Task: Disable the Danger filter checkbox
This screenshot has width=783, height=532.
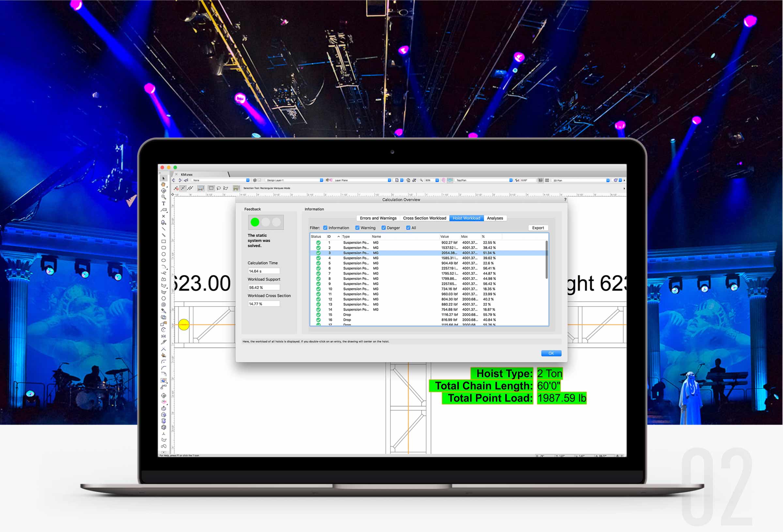Action: click(x=383, y=228)
